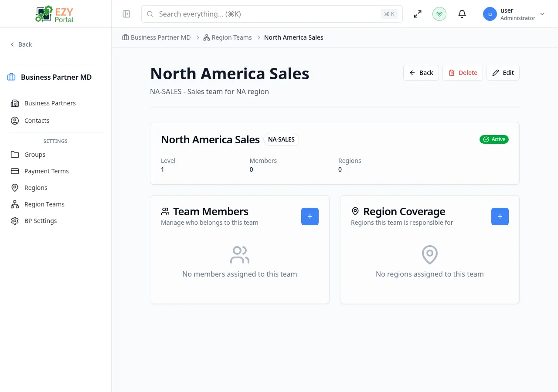Click Region Teams breadcrumb link

click(231, 37)
